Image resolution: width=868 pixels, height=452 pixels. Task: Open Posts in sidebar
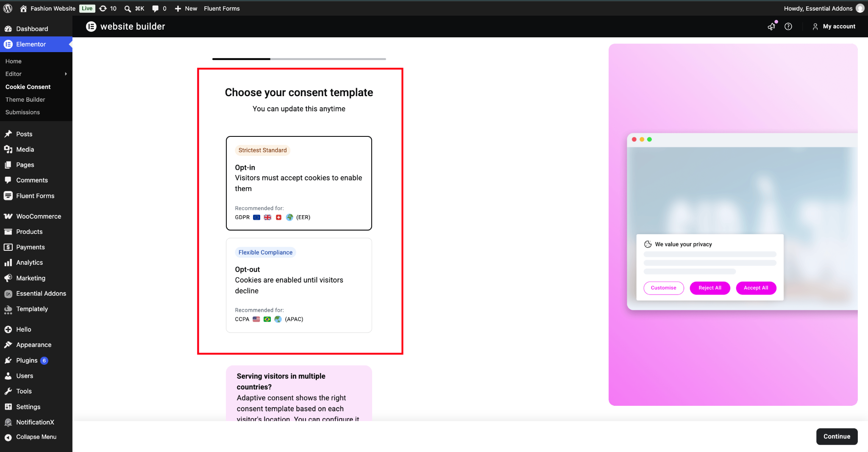pos(36,134)
